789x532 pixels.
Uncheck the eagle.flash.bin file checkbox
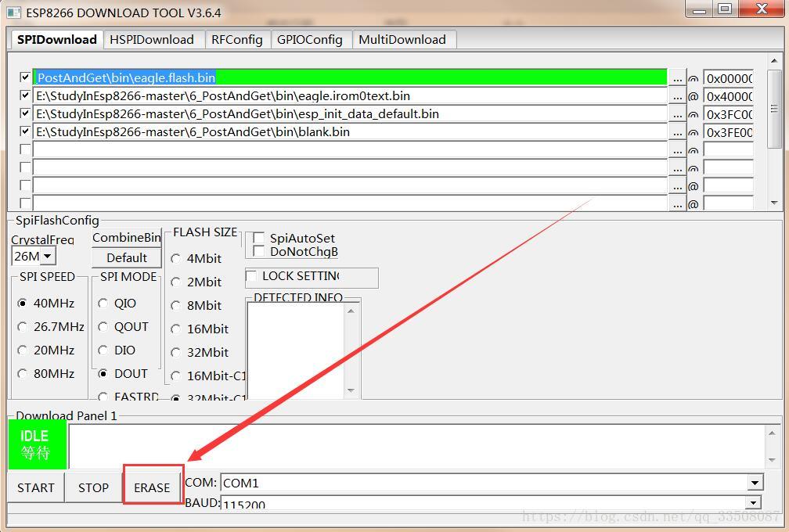pos(25,77)
